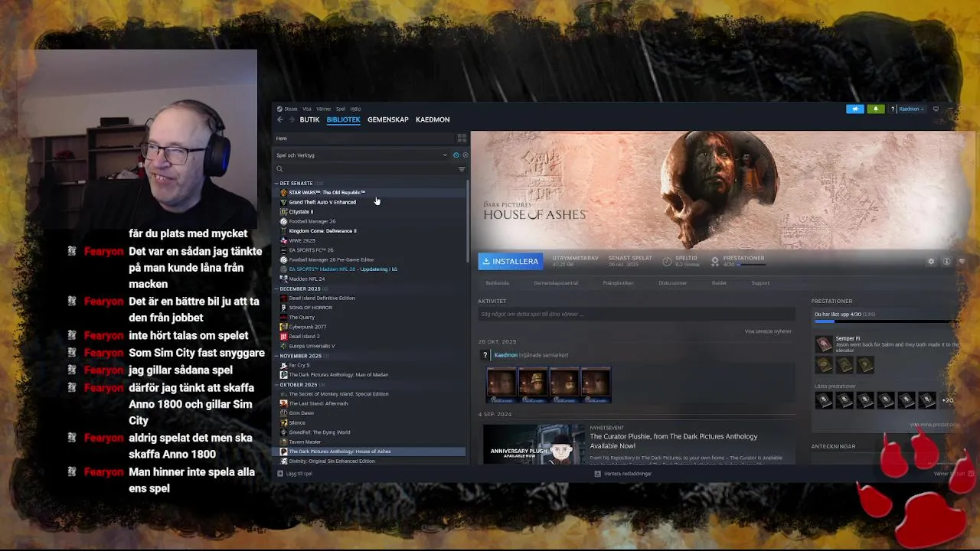Toggle the recent-activity clock filter

pos(456,155)
